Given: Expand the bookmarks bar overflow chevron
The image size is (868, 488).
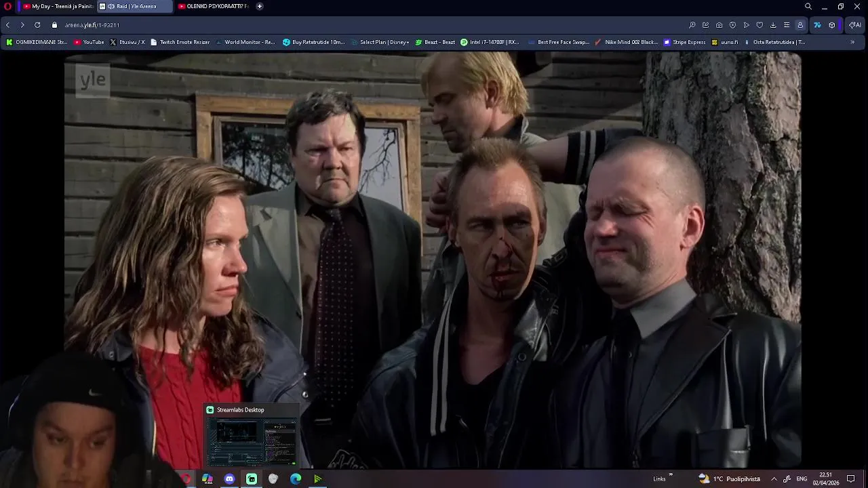Looking at the screenshot, I should (x=852, y=42).
